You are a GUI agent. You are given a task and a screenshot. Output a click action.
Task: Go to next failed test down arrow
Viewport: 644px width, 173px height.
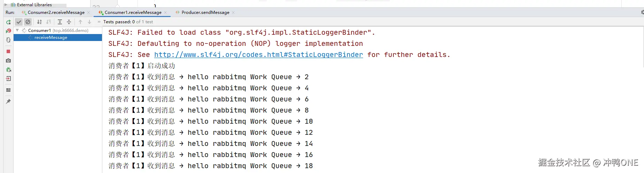[x=89, y=22]
